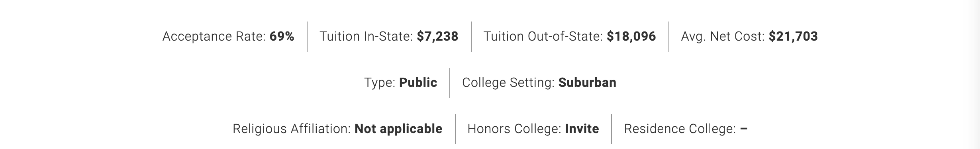Click the Type label text

pos(380,83)
